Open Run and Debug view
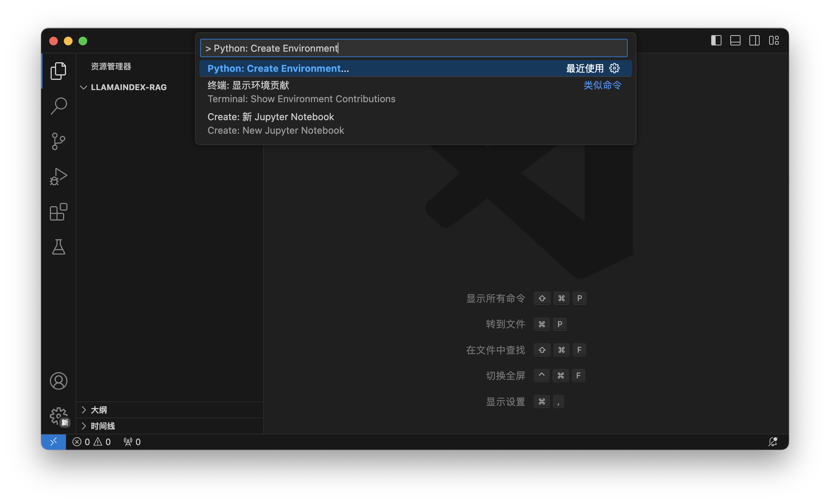The image size is (830, 504). [59, 177]
